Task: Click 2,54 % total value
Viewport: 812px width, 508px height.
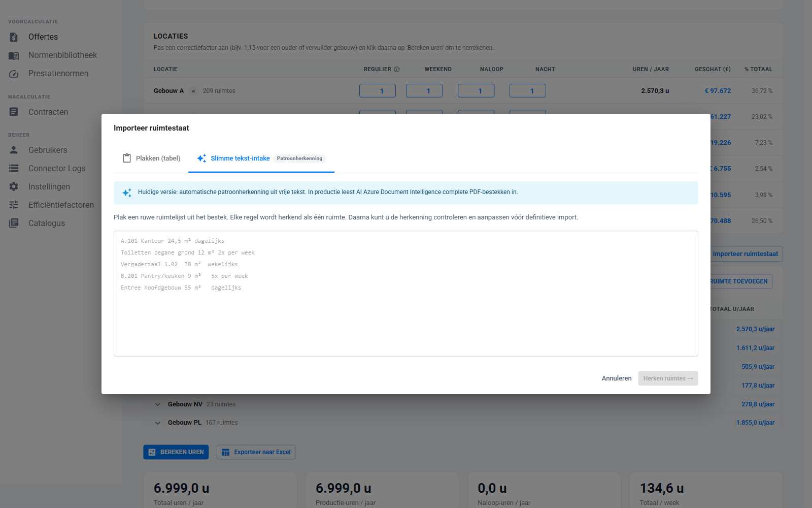Action: point(763,169)
